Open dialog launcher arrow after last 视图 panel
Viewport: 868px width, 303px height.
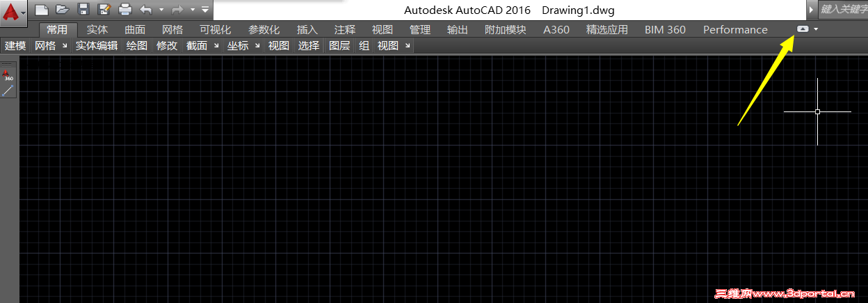tap(408, 46)
